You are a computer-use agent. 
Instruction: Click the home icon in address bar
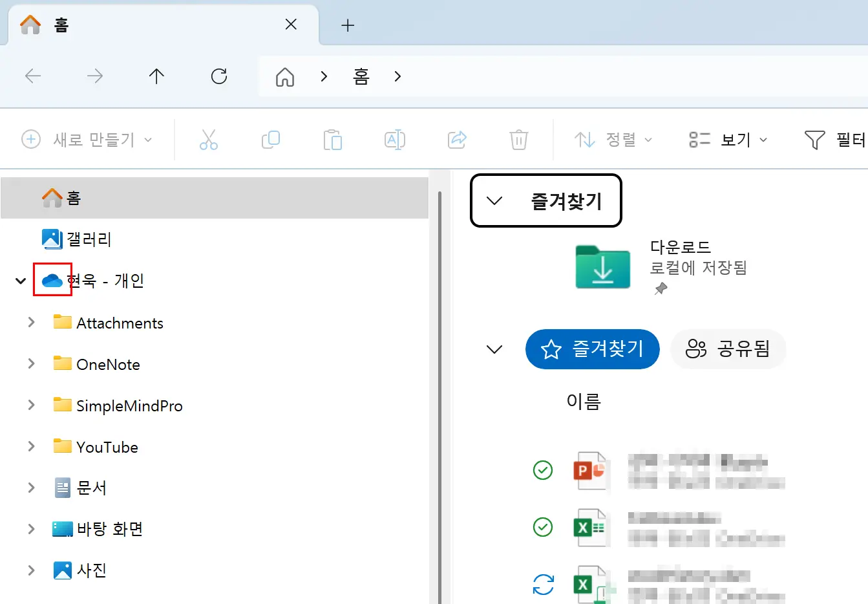click(285, 77)
